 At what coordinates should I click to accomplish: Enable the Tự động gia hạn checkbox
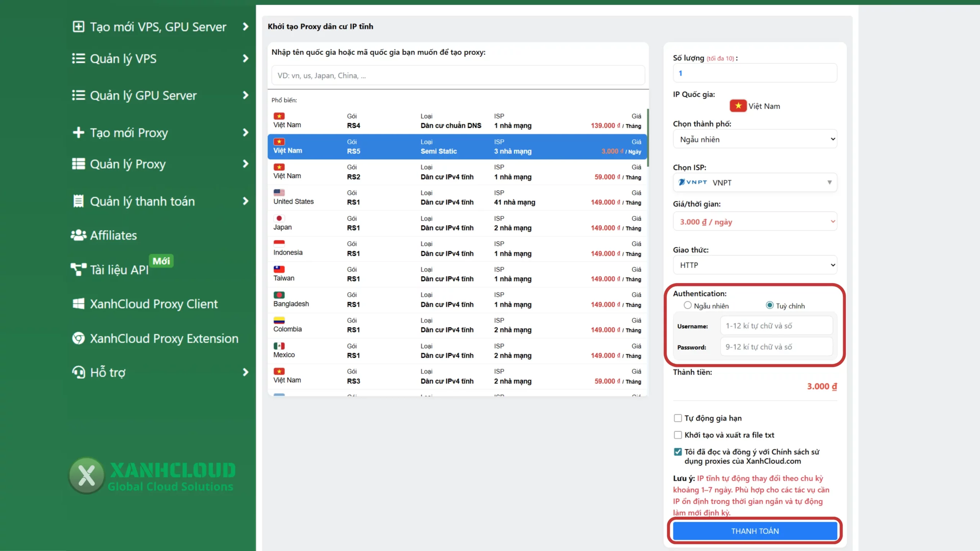point(678,418)
